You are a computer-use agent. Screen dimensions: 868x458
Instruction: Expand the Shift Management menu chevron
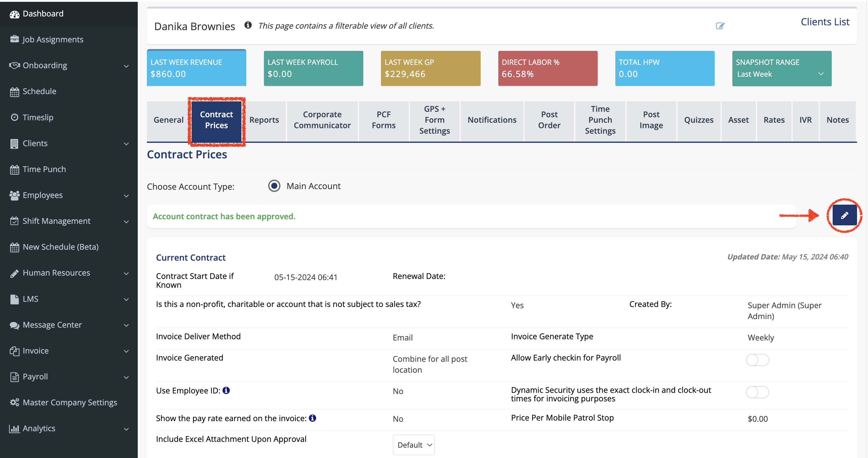[x=126, y=222]
